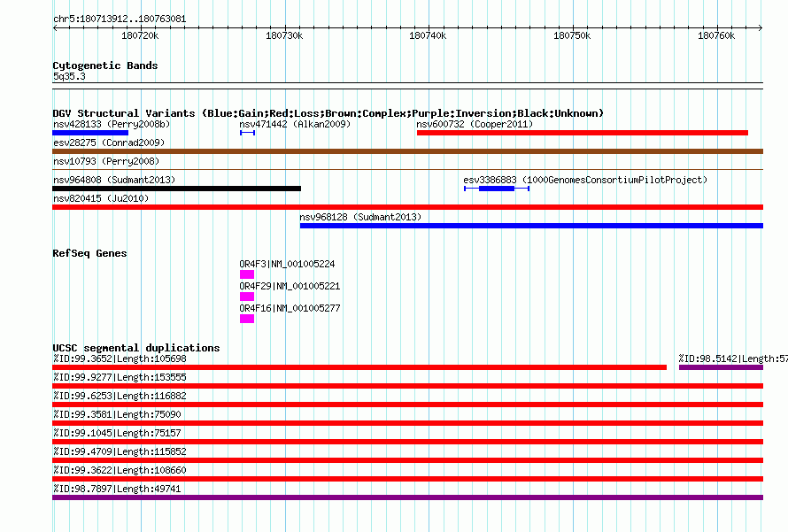Open the esv28275 (Conrad2009) brown complex bar

[407, 151]
